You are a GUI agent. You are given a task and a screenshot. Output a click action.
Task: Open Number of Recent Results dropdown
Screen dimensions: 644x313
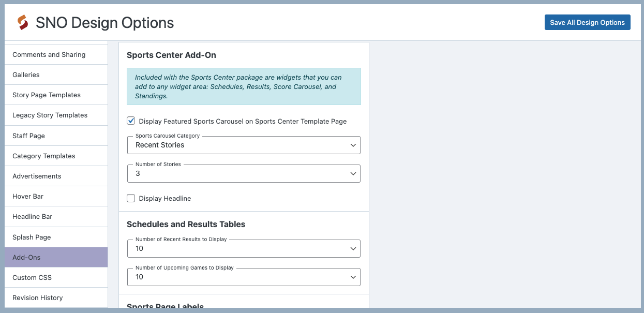click(244, 248)
